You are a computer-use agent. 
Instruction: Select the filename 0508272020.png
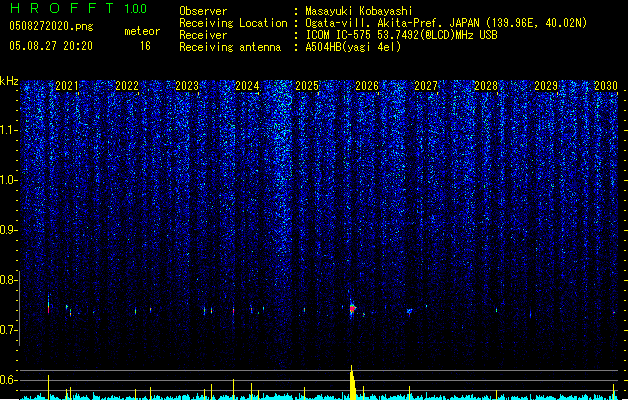[51, 26]
